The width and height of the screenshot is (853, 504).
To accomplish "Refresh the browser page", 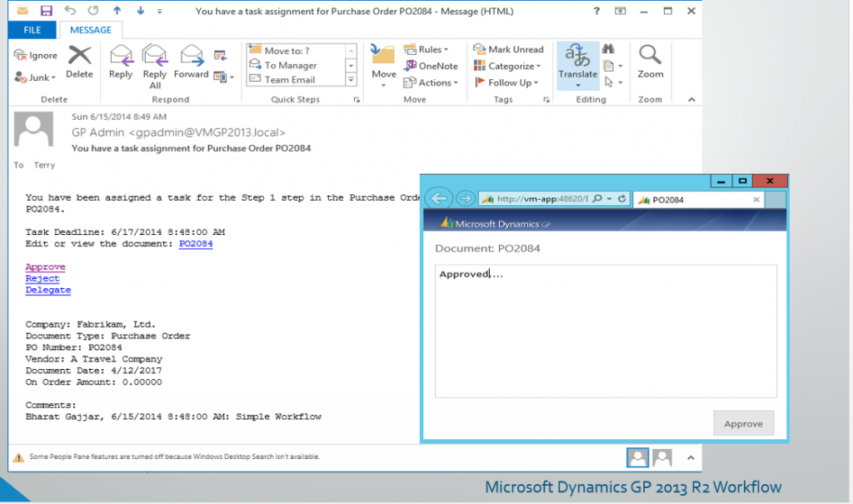I will tap(621, 198).
